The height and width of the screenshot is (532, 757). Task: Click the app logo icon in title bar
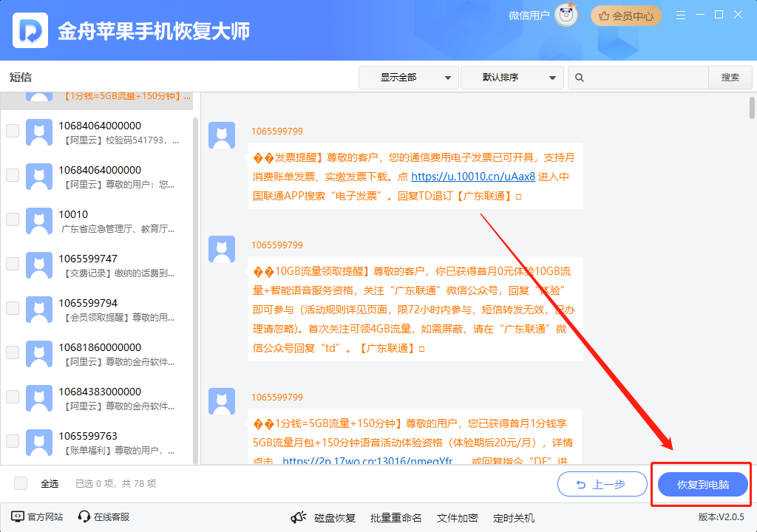[32, 30]
